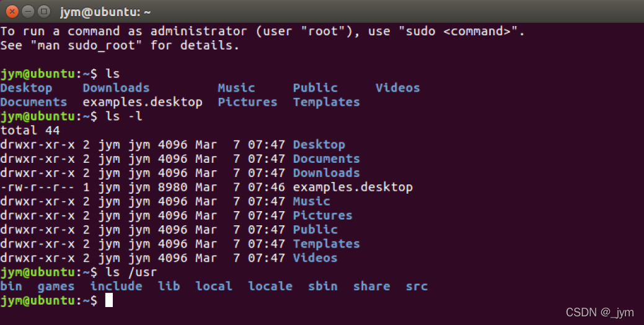Click 'examples.desktop' in the ls -l listing
Viewport: 644px width, 325px height.
(x=353, y=187)
